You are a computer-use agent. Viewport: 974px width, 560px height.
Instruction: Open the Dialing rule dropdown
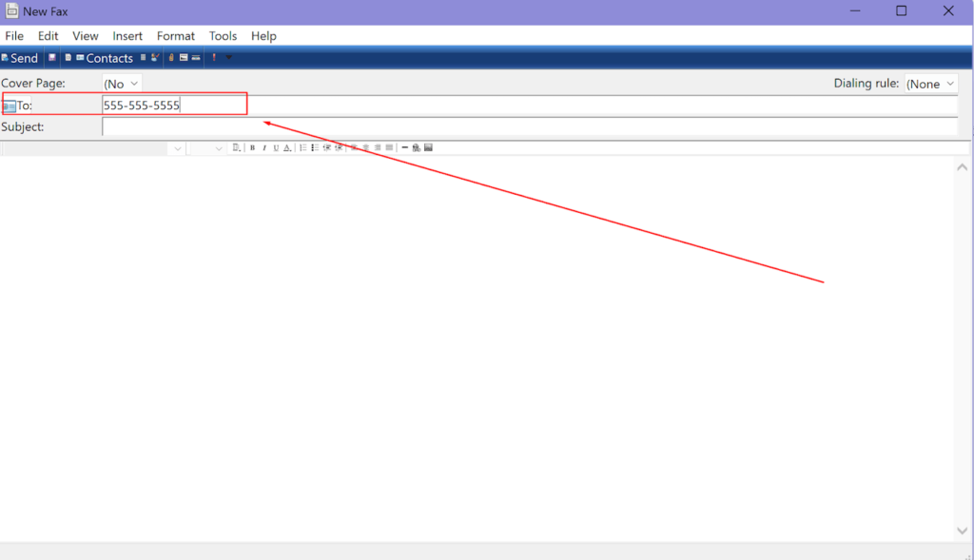click(931, 83)
